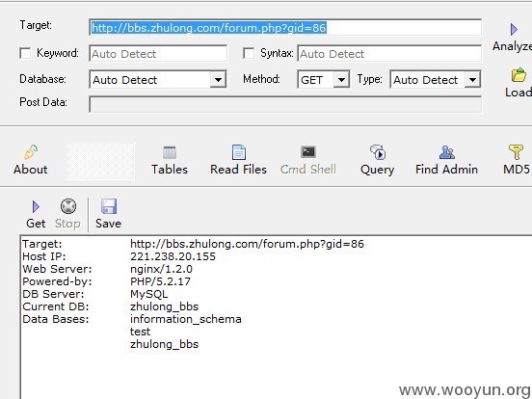This screenshot has width=532, height=399.
Task: Open the Query tool
Action: pos(377,160)
